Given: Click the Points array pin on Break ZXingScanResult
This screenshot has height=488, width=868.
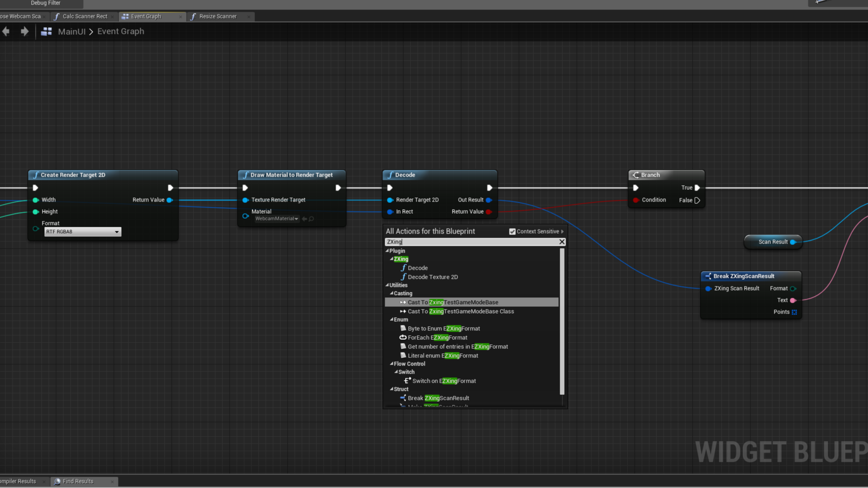Looking at the screenshot, I should [794, 312].
